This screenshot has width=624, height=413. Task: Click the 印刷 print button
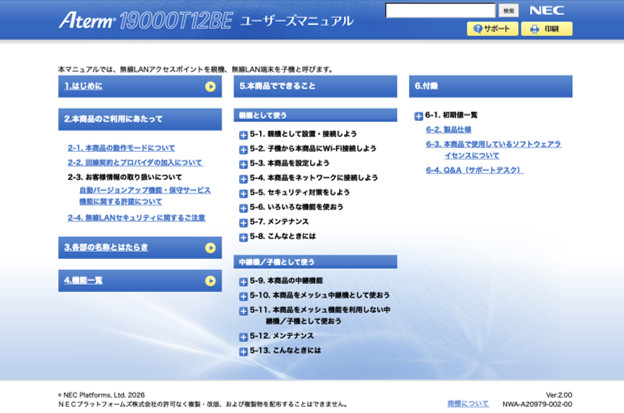(546, 29)
